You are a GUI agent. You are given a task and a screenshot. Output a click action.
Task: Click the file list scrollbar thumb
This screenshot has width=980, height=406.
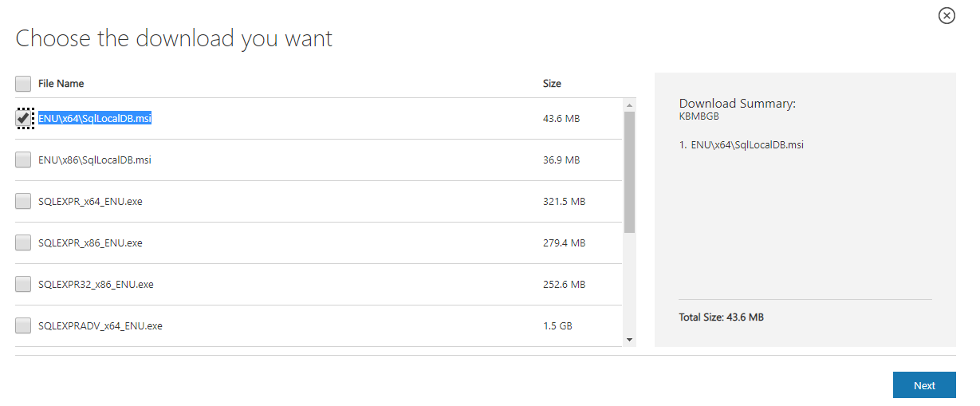tap(630, 171)
